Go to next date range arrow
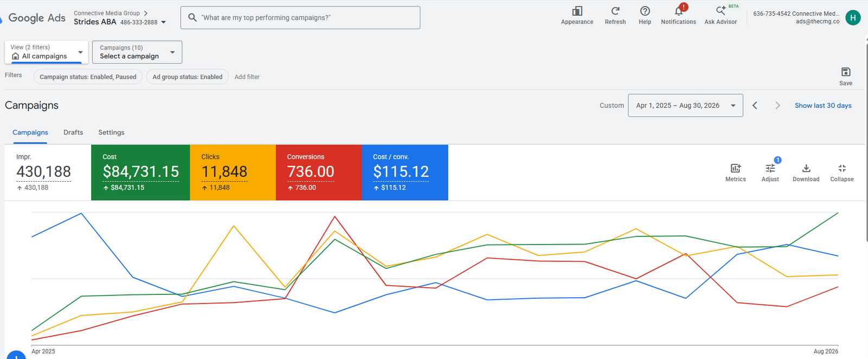This screenshot has height=359, width=868. tap(777, 106)
